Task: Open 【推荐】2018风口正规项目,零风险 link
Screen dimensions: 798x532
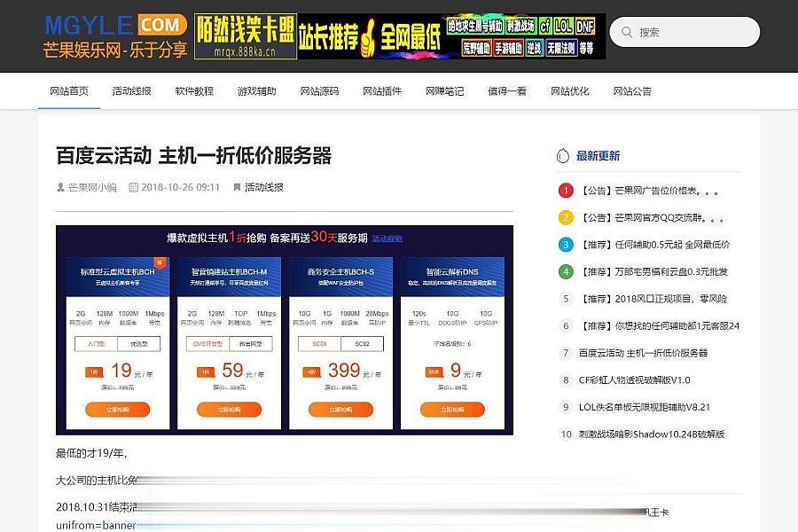Action: coord(653,299)
